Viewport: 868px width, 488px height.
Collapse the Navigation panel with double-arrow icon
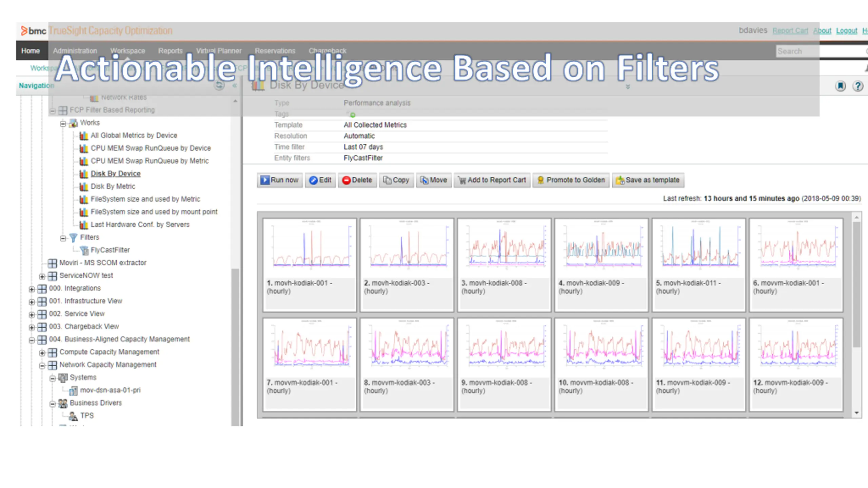[234, 86]
